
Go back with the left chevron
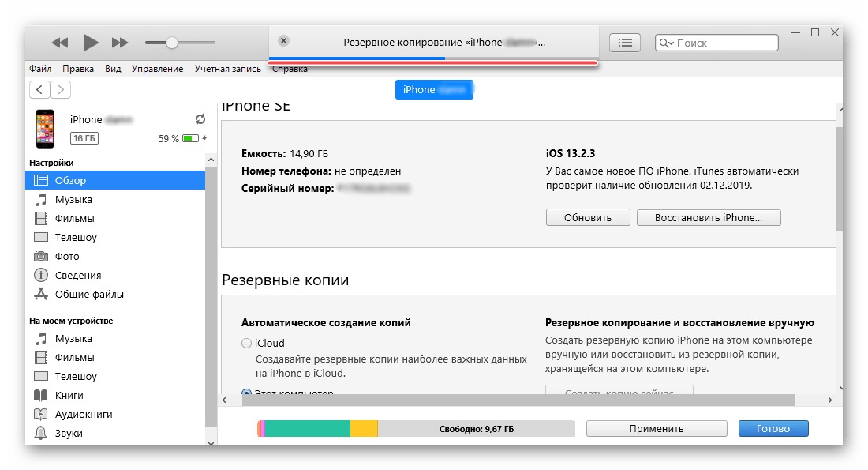coord(39,89)
